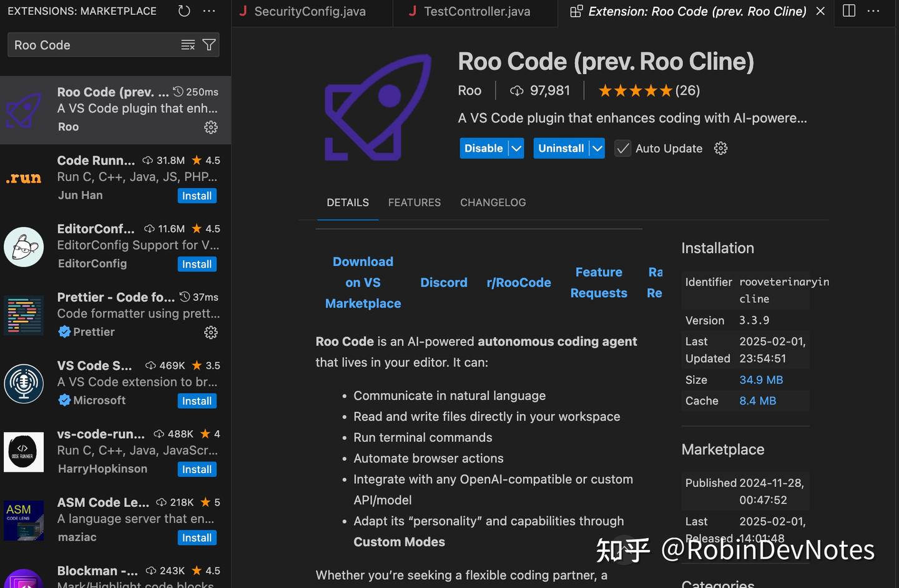Open the CHANGELOG tab
899x588 pixels.
[493, 202]
